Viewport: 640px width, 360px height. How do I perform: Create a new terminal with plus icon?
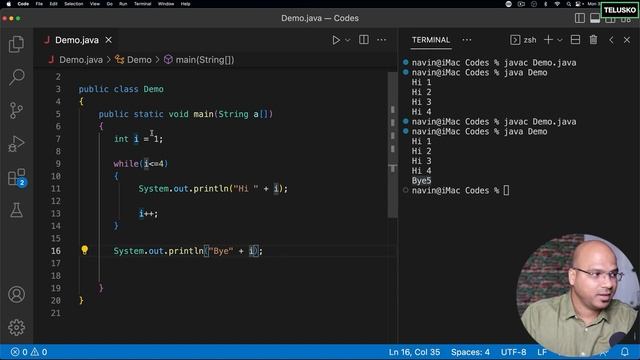pyautogui.click(x=548, y=40)
